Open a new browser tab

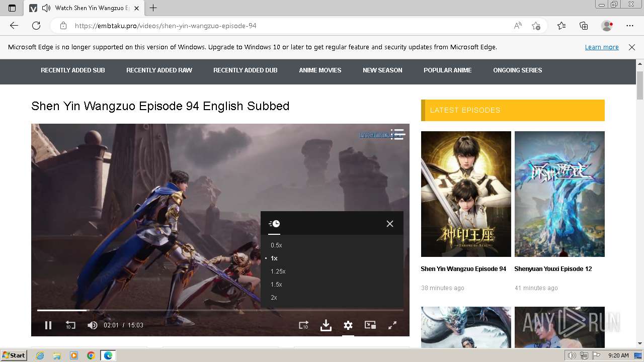tap(153, 8)
